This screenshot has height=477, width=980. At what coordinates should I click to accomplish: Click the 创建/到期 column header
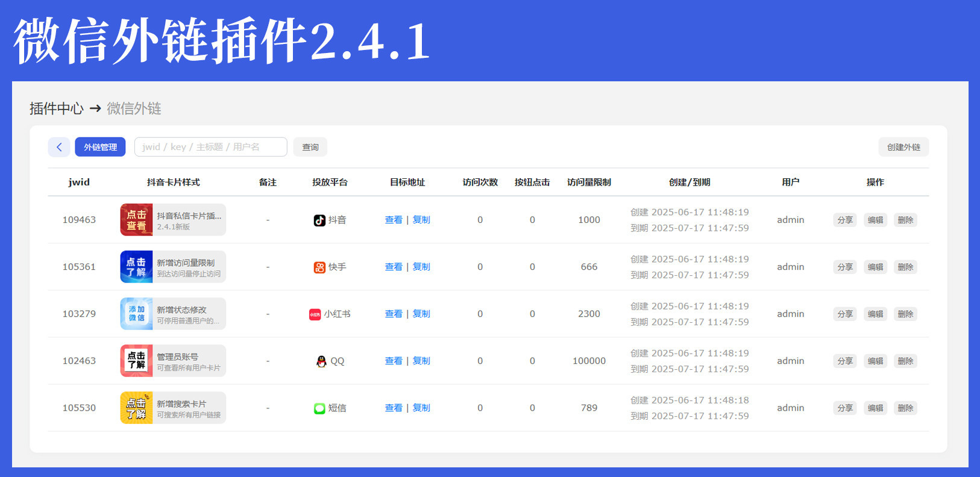[x=689, y=182]
